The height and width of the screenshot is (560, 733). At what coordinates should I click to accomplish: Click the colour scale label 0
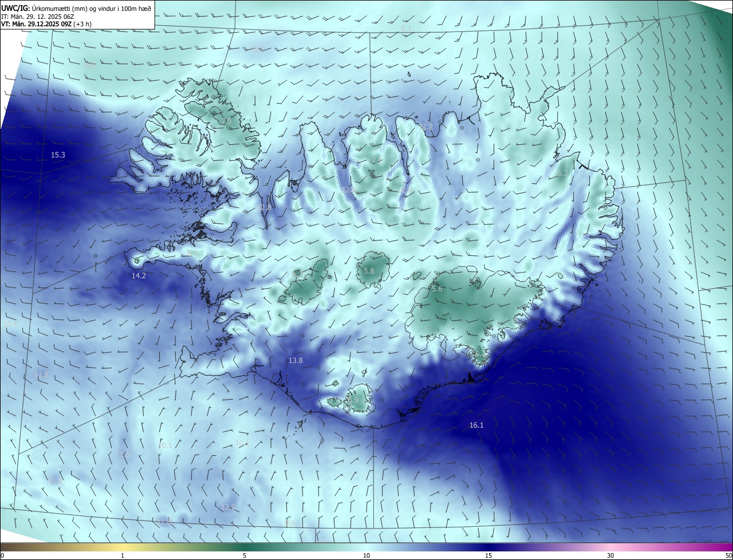tap(2, 556)
